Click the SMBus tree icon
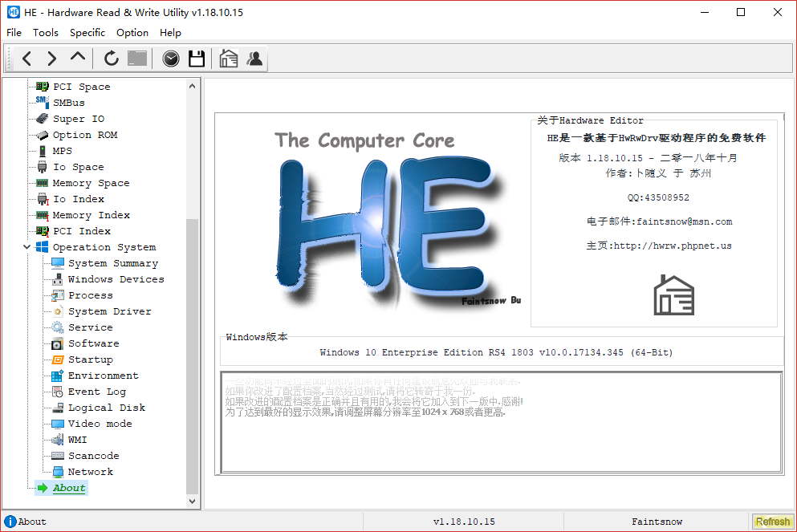This screenshot has height=532, width=797. pyautogui.click(x=43, y=102)
